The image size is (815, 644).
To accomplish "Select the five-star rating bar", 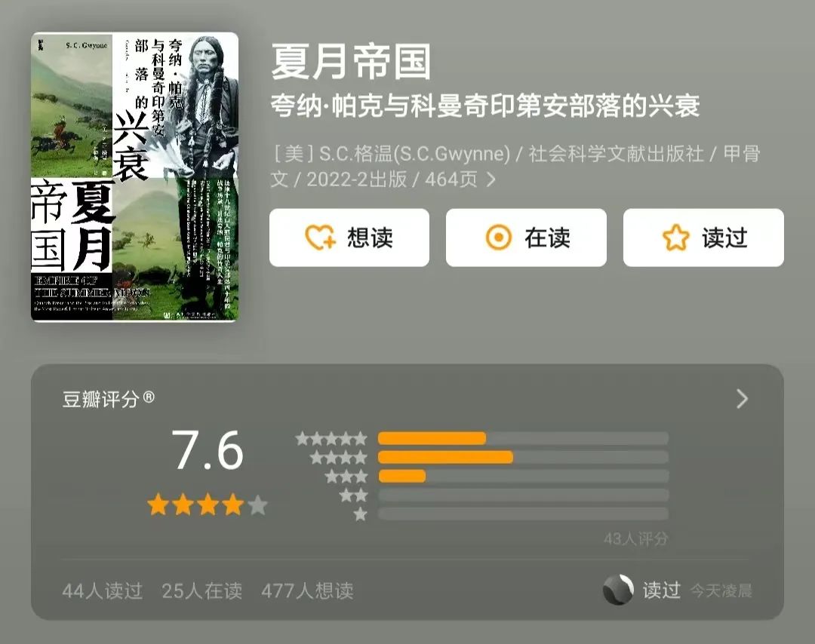I will coord(523,438).
